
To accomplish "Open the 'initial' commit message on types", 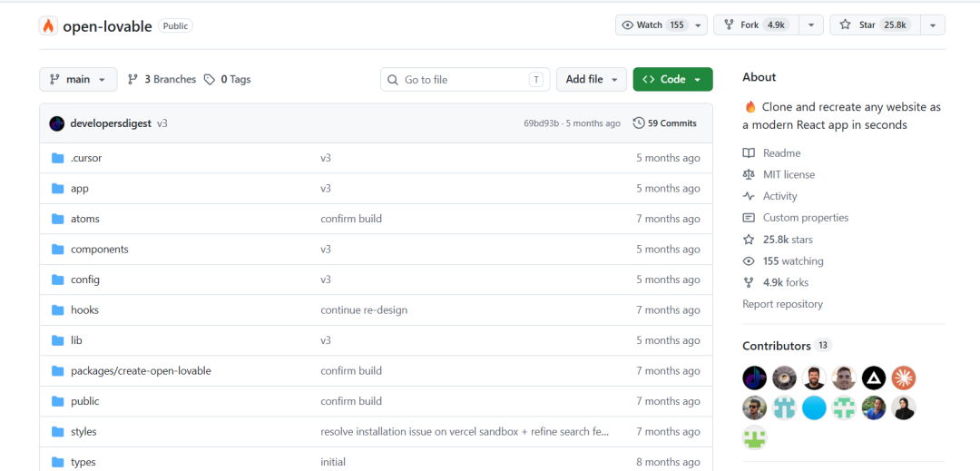I will [x=333, y=462].
